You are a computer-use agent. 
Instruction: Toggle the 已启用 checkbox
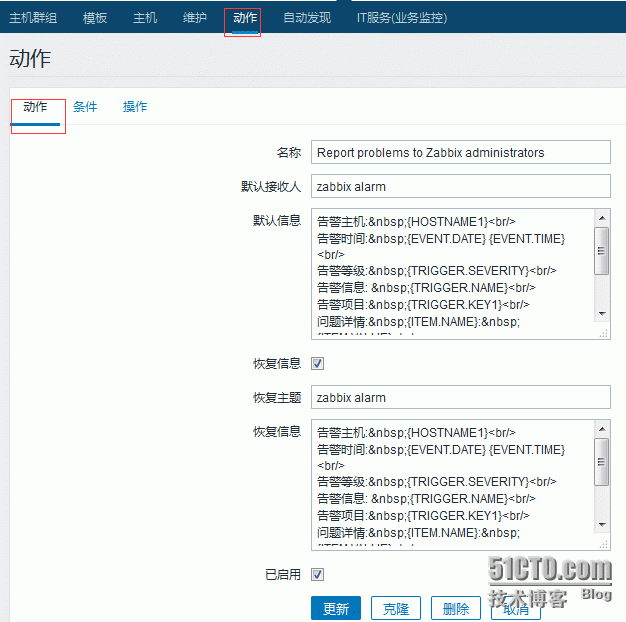[x=317, y=575]
